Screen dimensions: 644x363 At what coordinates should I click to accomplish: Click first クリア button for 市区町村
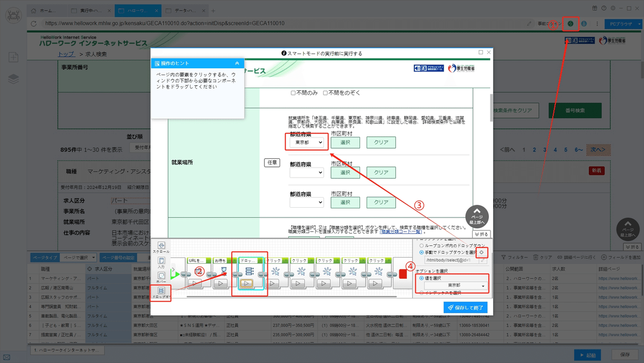[381, 143]
